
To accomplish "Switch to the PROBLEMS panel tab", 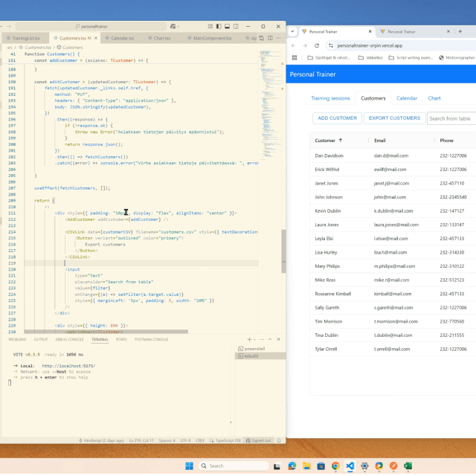I will click(x=17, y=339).
